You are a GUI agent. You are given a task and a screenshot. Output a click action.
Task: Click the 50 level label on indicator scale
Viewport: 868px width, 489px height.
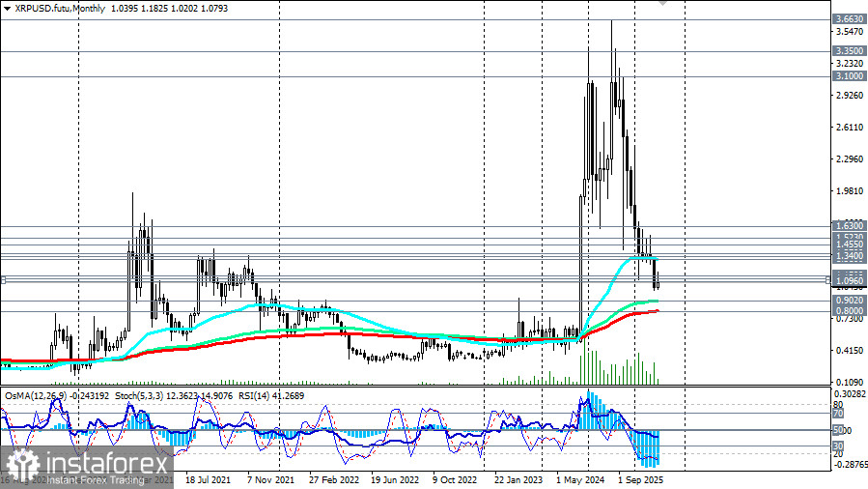(x=838, y=430)
